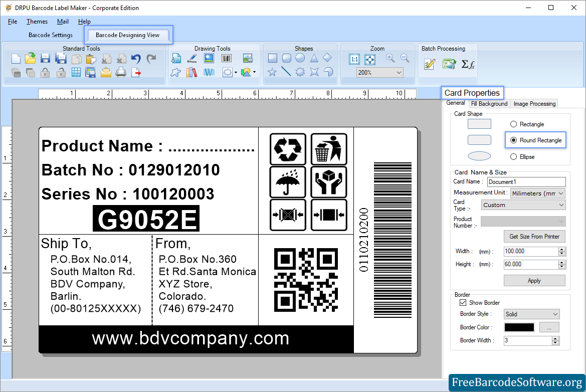Decrease Border Width with the down spinner
This screenshot has height=392, width=586.
[x=555, y=343]
